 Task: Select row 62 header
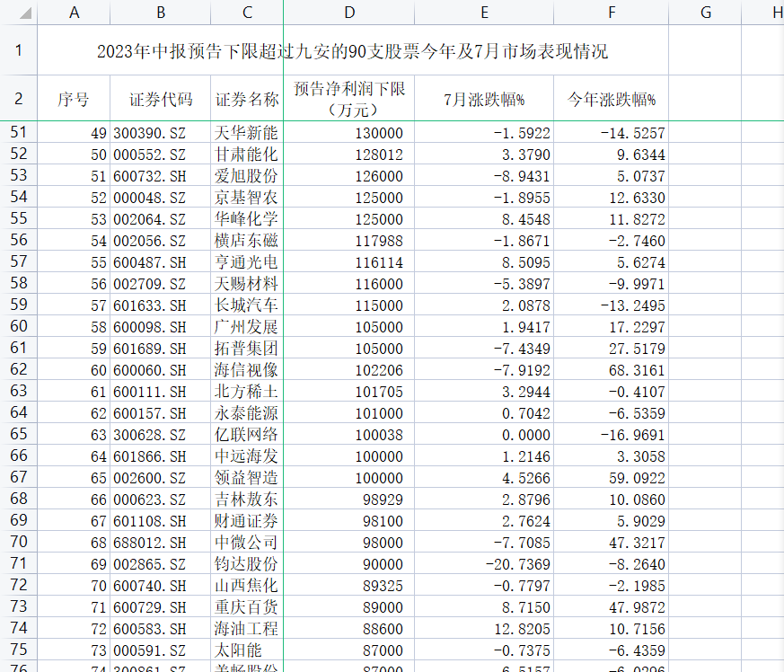click(19, 369)
